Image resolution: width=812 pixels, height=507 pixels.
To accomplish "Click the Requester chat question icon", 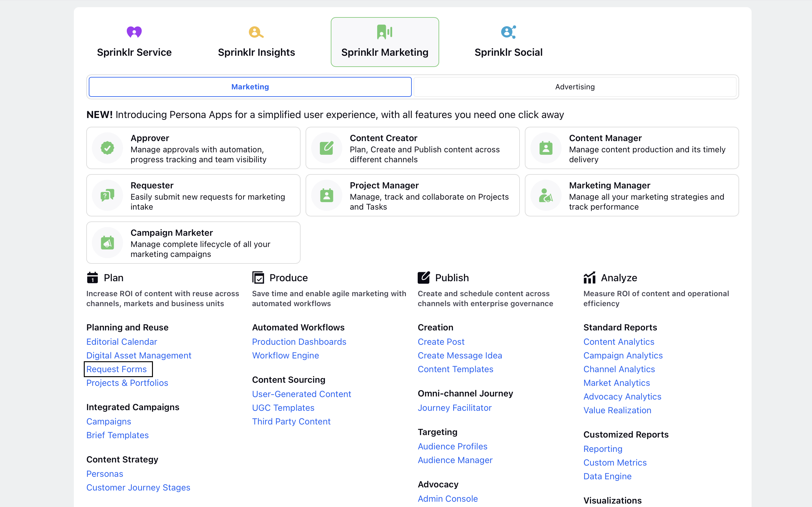I will pyautogui.click(x=107, y=195).
